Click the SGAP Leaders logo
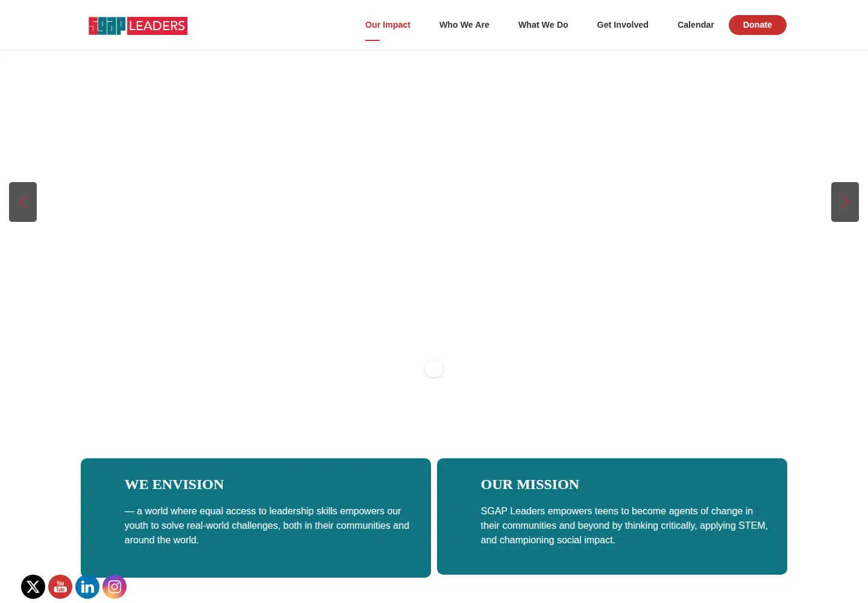The height and width of the screenshot is (603, 868). click(x=138, y=26)
